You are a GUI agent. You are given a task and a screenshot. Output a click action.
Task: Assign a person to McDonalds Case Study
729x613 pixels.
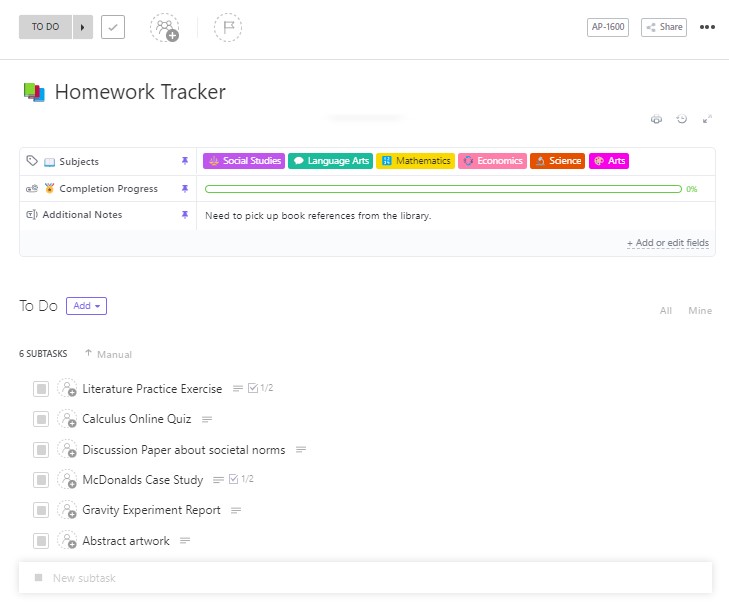coord(68,480)
